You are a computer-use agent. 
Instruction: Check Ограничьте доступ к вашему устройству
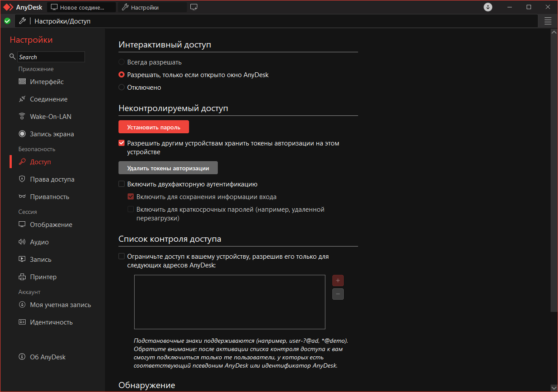tap(122, 257)
